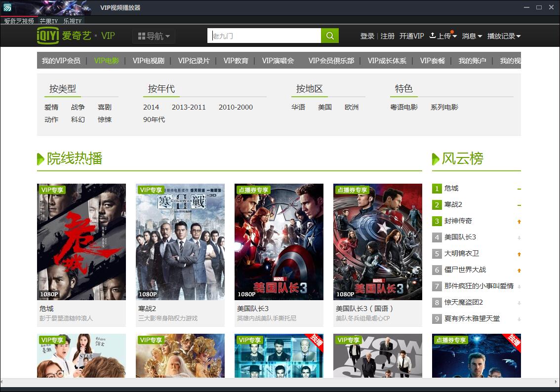
Task: Filter by years 2010-2000
Action: point(236,107)
